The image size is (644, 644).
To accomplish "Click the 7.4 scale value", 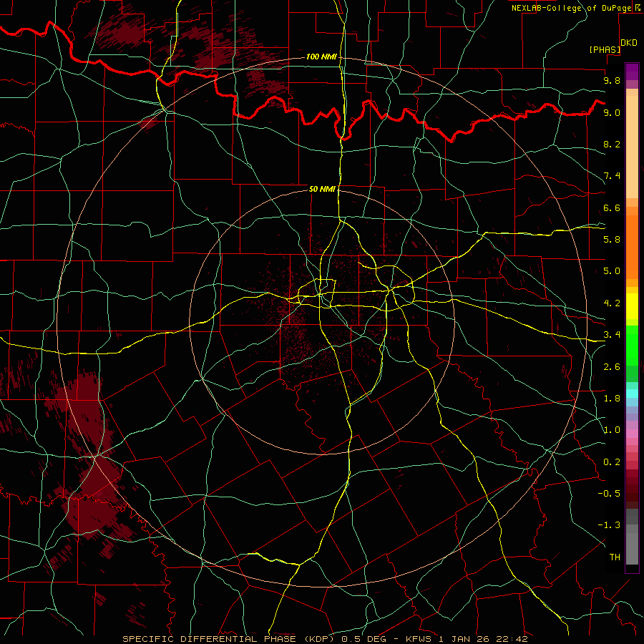I will [612, 176].
